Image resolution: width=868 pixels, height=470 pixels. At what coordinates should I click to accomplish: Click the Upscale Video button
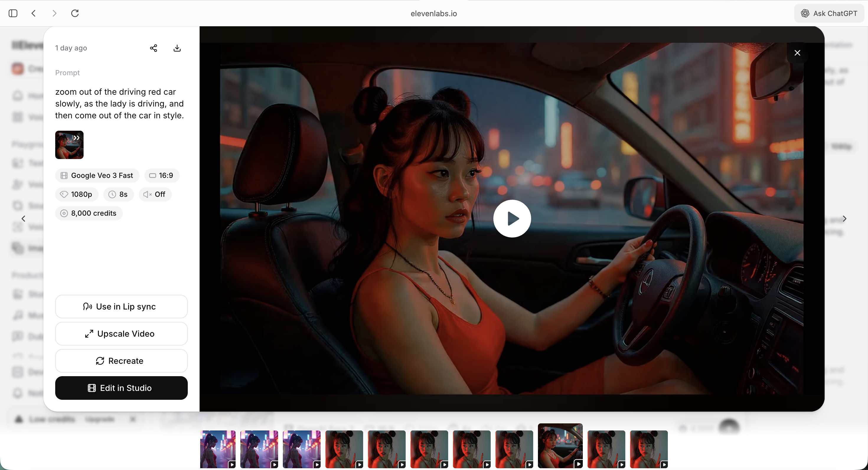[121, 334]
